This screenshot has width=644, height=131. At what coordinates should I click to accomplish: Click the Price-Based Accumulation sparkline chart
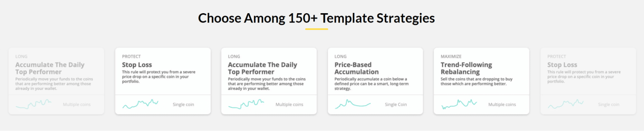point(353,104)
